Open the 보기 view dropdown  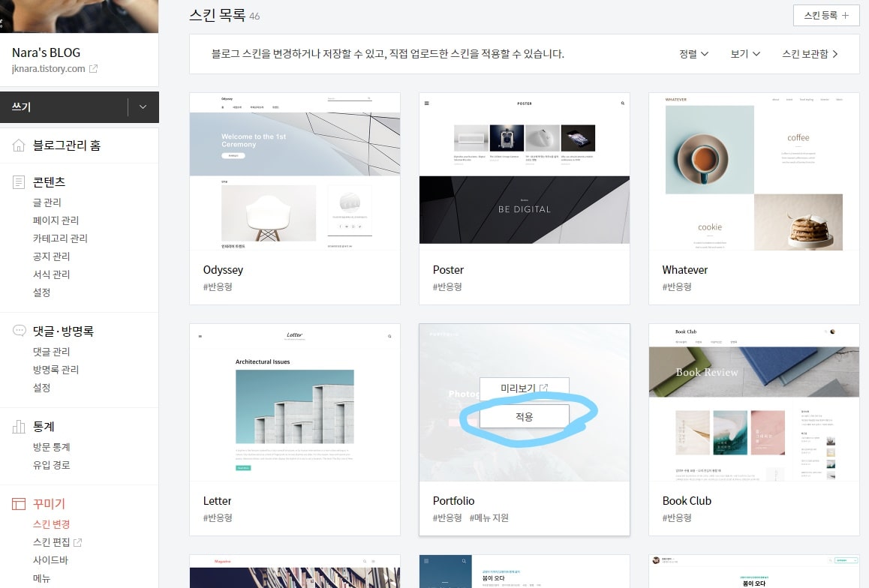tap(745, 54)
